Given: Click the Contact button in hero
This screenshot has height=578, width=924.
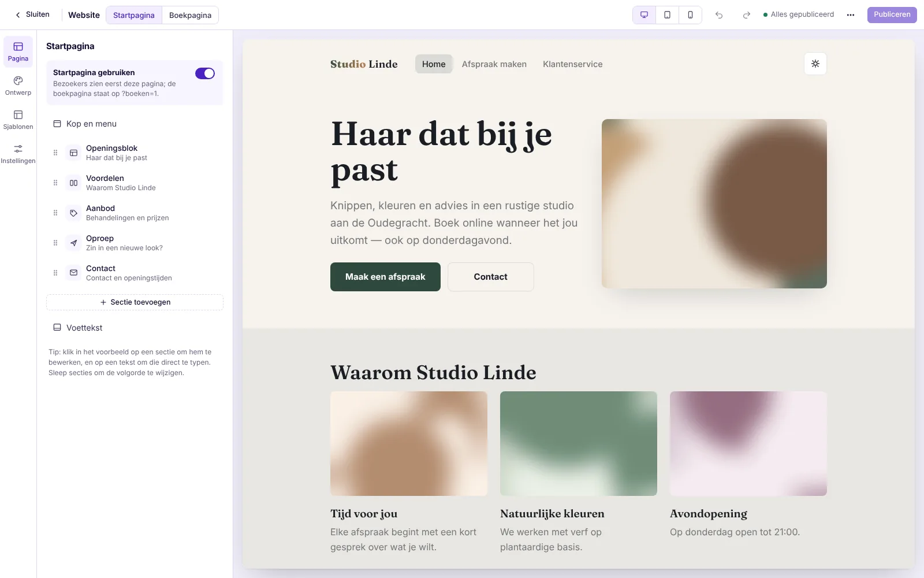Looking at the screenshot, I should (490, 277).
